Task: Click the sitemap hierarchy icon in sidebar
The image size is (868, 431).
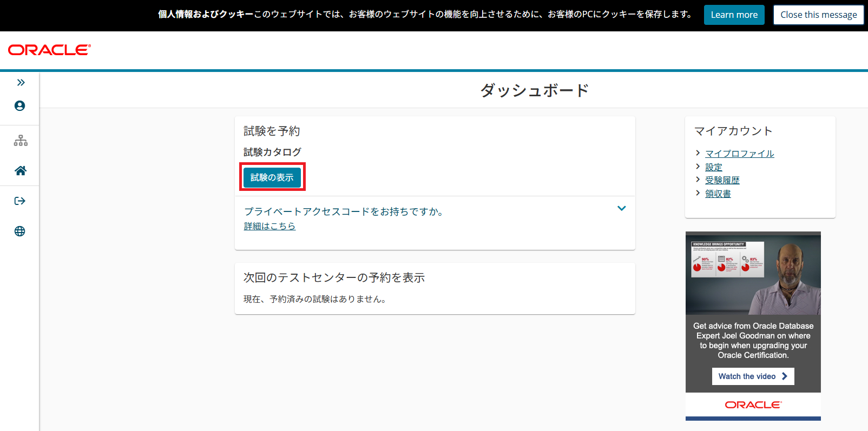Action: (21, 141)
